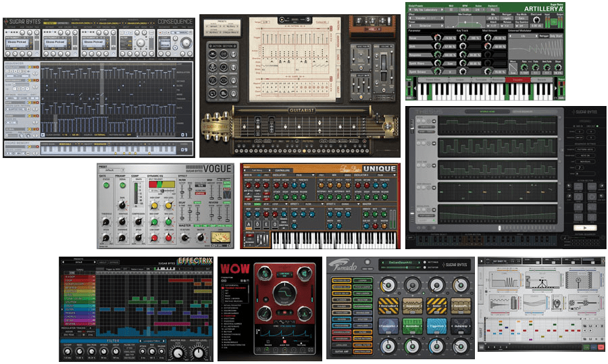Click the Cutoff knob in Effectrix's Filter section
The width and height of the screenshot is (608, 364).
tap(68, 351)
